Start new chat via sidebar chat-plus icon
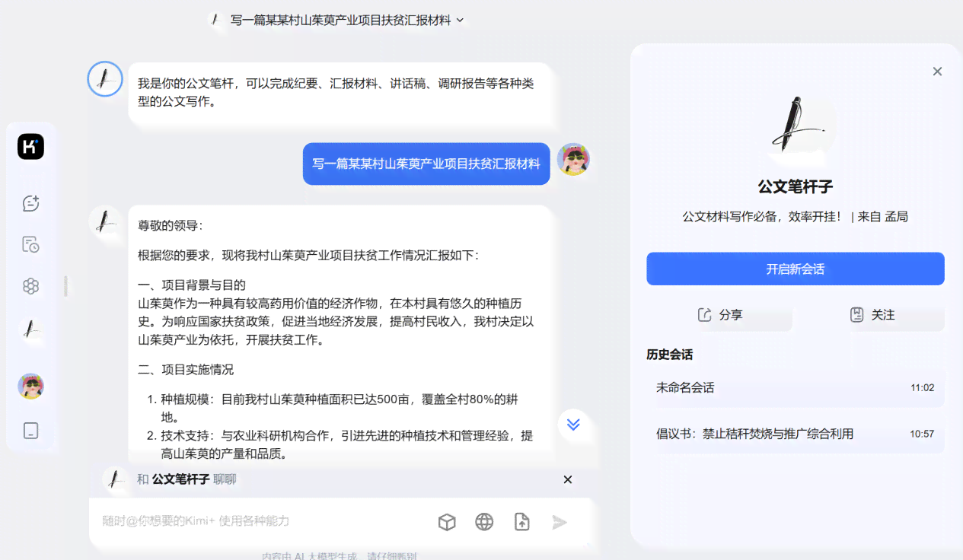 click(30, 203)
